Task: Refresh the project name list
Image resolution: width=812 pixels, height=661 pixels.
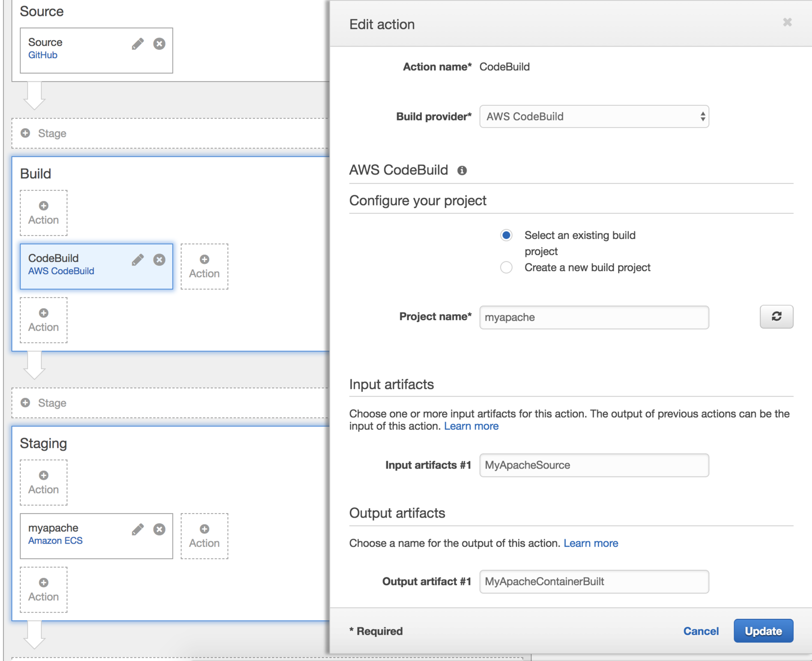Action: coord(776,317)
